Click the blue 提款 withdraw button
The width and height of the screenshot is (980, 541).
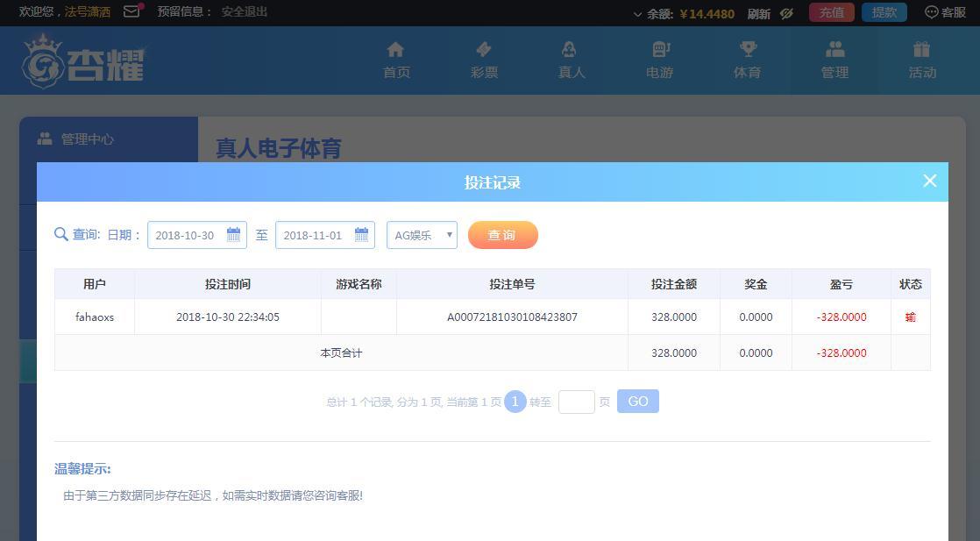(x=884, y=12)
